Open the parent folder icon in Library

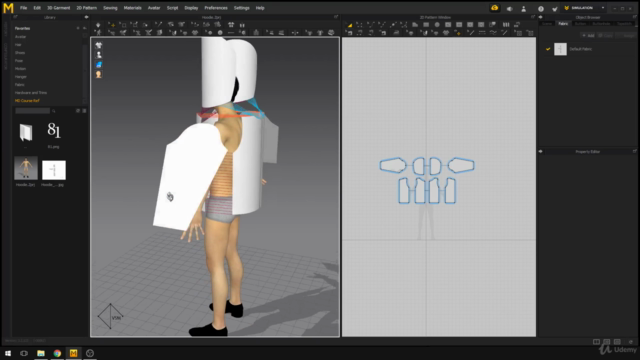point(26,132)
